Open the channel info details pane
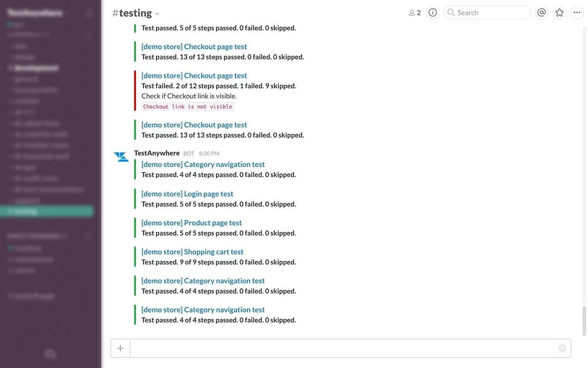The height and width of the screenshot is (368, 588). click(433, 12)
